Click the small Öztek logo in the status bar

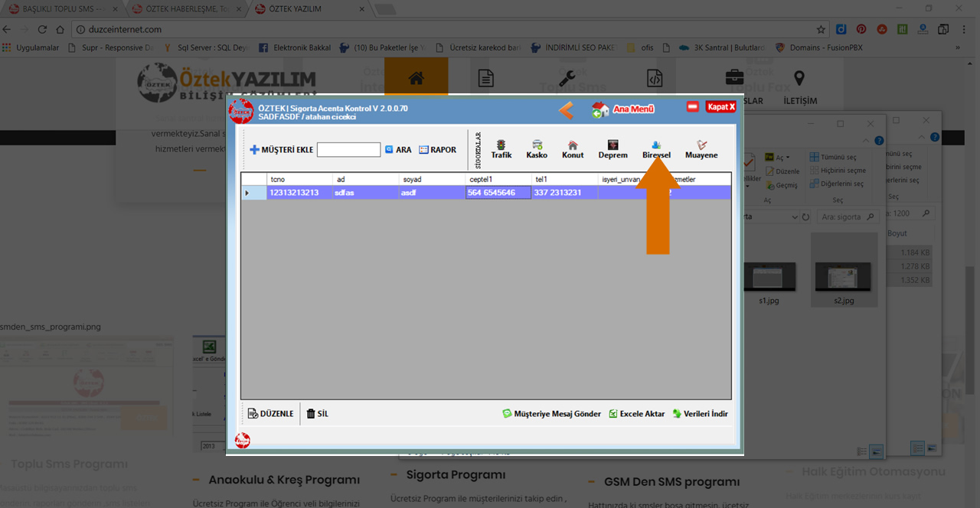tap(243, 440)
